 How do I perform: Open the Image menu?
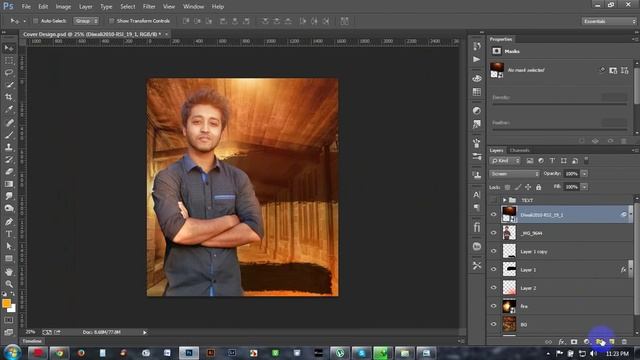pyautogui.click(x=63, y=7)
